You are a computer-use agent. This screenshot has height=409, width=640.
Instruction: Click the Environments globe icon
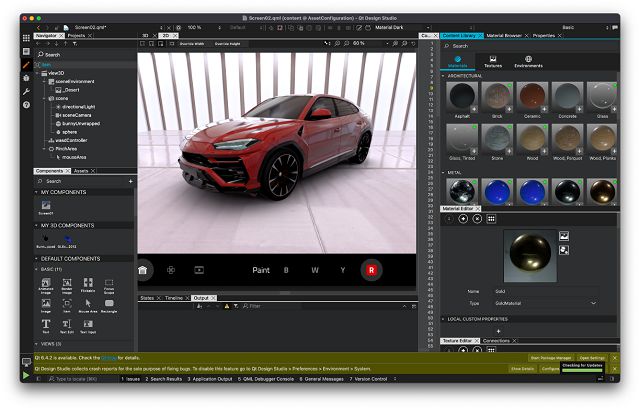[528, 60]
